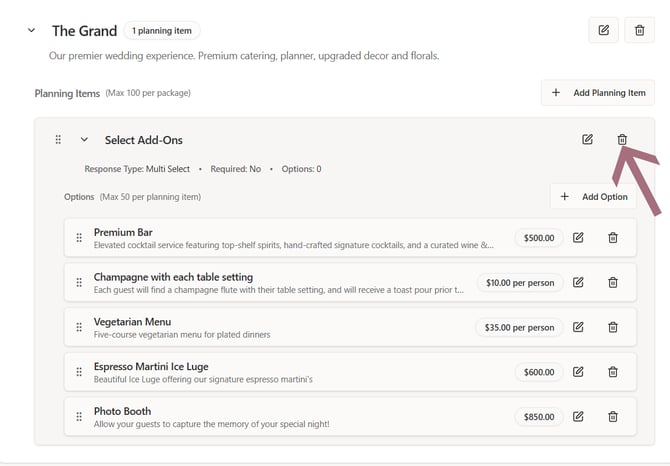Edit the Select Add-Ons planning item
The height and width of the screenshot is (466, 670).
(587, 139)
